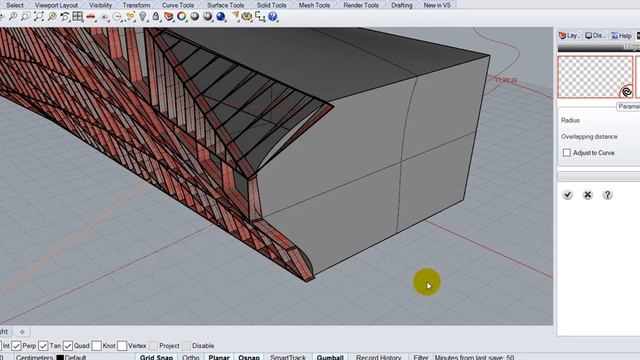Open the Layers panel tab
640x360 pixels.
pos(569,36)
